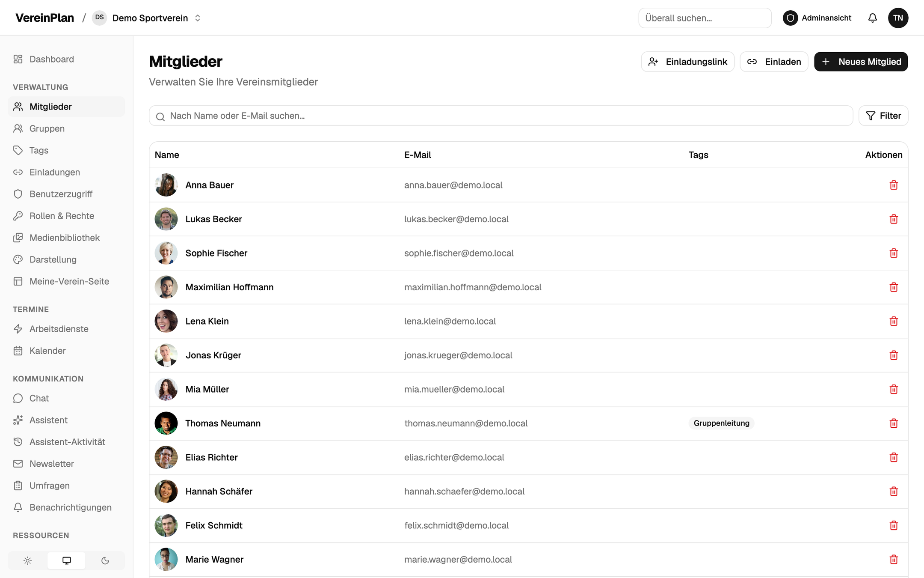Image resolution: width=924 pixels, height=578 pixels.
Task: Navigate to Einladungen
Action: tap(66, 172)
